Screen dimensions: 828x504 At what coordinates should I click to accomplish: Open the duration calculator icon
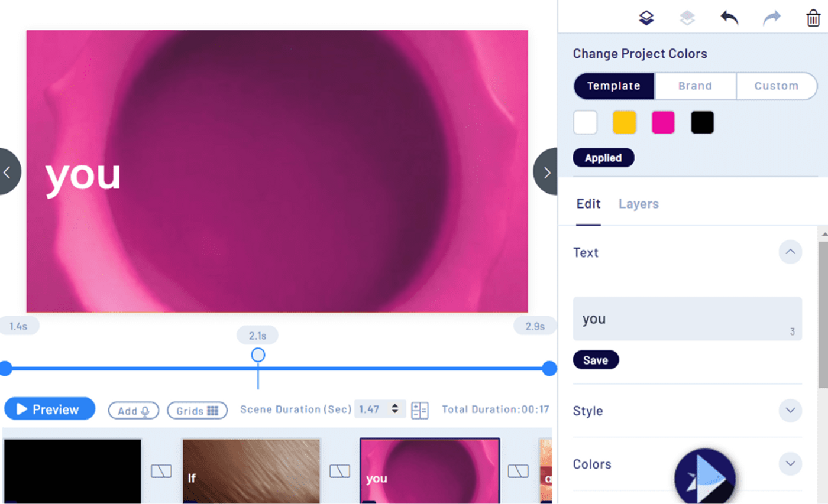coord(419,410)
